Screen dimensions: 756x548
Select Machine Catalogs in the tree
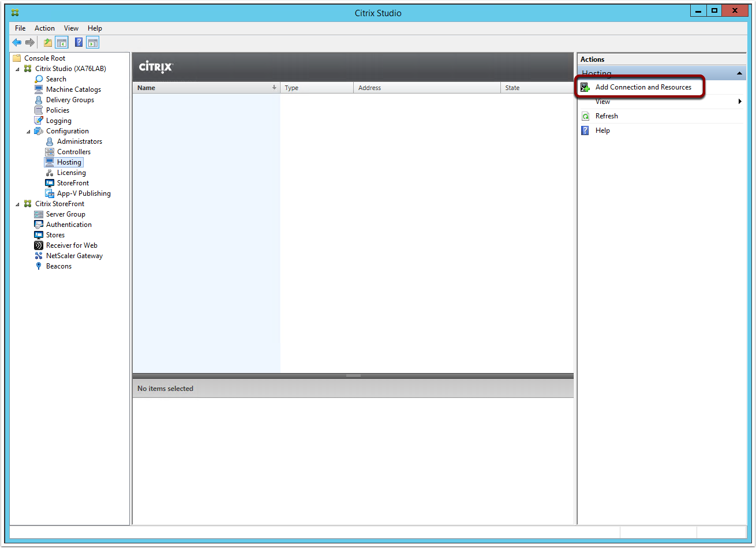pyautogui.click(x=73, y=90)
